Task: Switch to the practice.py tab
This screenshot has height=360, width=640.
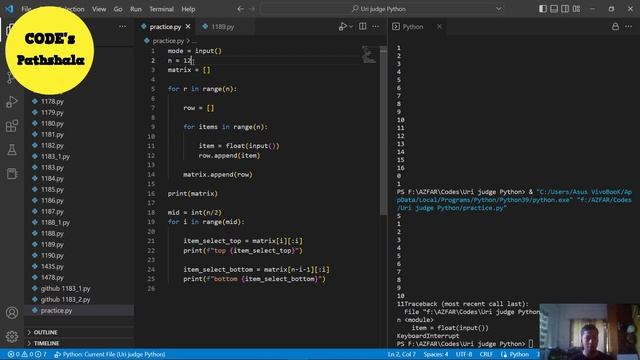Action: pyautogui.click(x=165, y=27)
